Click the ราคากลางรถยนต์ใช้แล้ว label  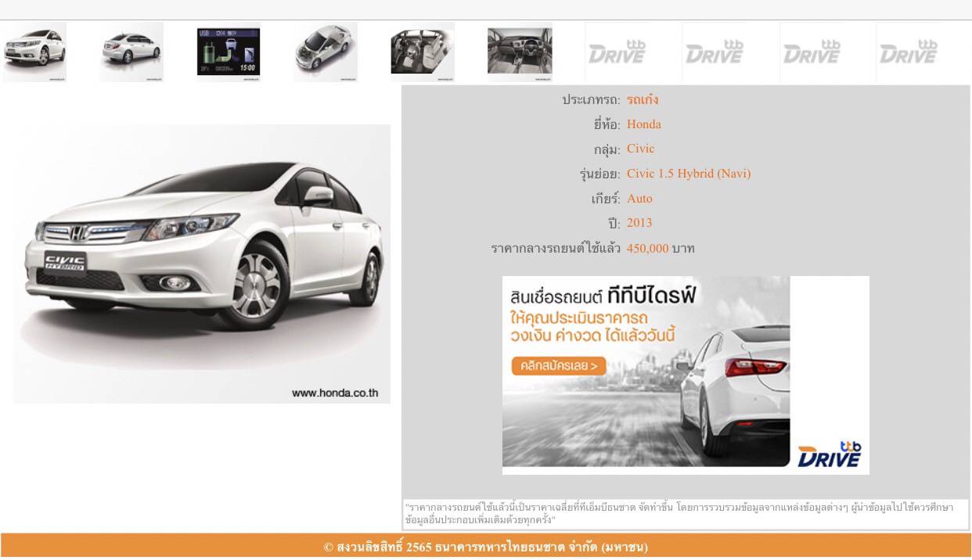556,248
